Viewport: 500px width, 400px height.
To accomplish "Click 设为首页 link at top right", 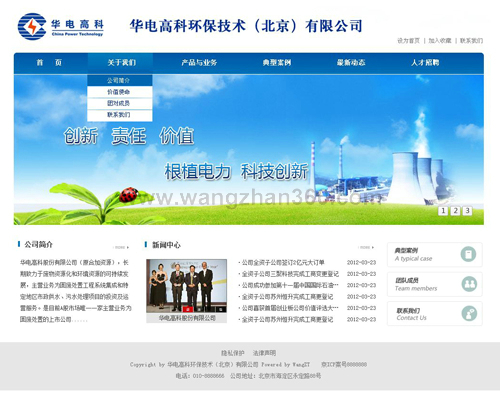I will [408, 41].
